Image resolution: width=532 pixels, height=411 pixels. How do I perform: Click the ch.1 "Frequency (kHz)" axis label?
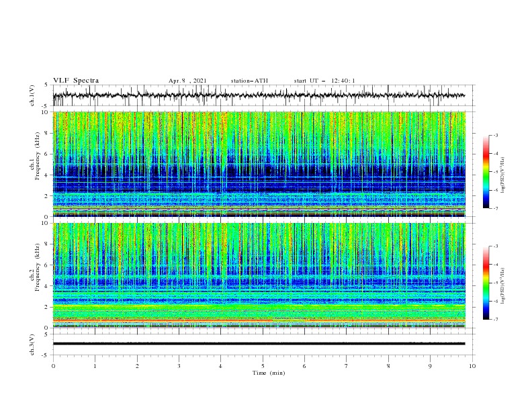point(37,156)
